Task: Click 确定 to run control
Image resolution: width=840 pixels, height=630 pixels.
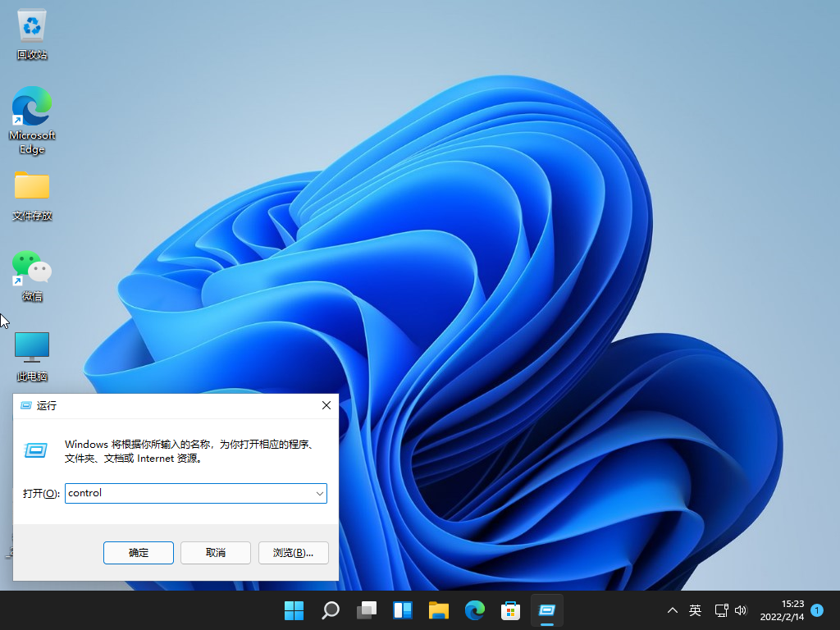Action: pos(138,552)
